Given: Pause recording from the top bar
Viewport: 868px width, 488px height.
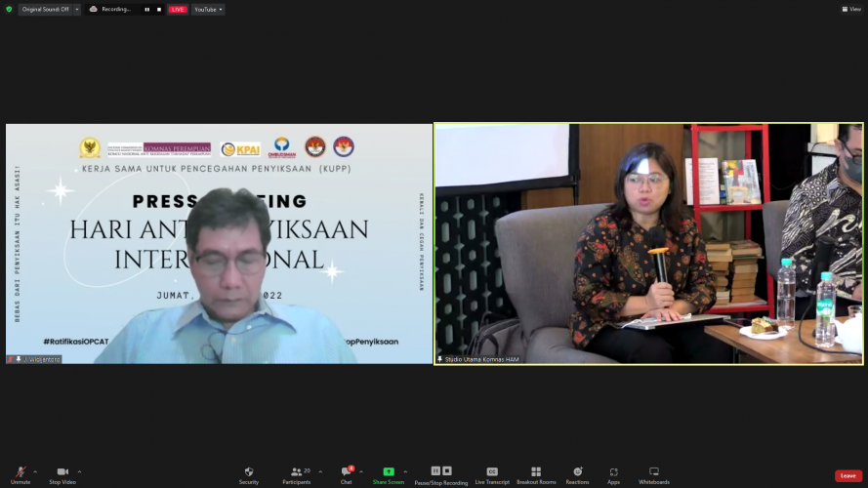Looking at the screenshot, I should 147,9.
